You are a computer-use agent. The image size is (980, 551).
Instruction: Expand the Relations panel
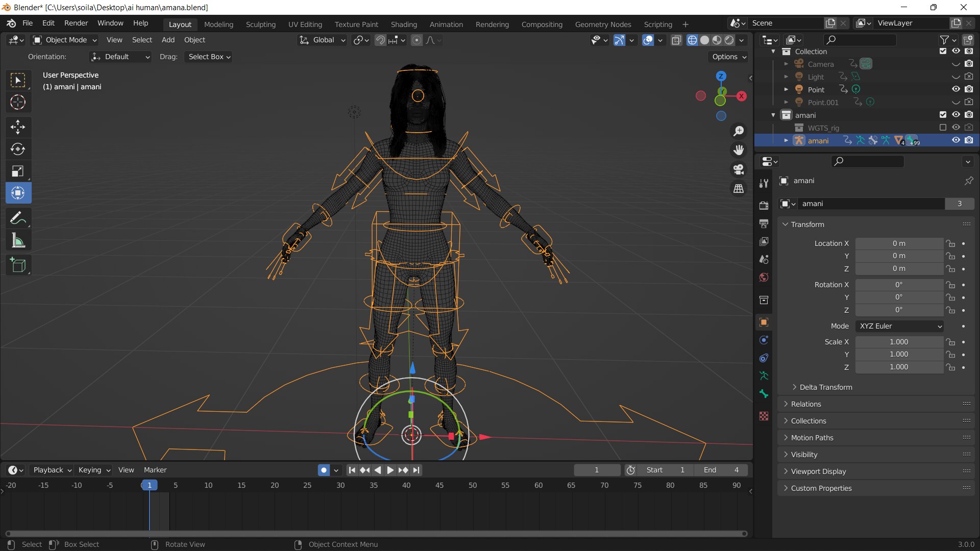click(876, 404)
